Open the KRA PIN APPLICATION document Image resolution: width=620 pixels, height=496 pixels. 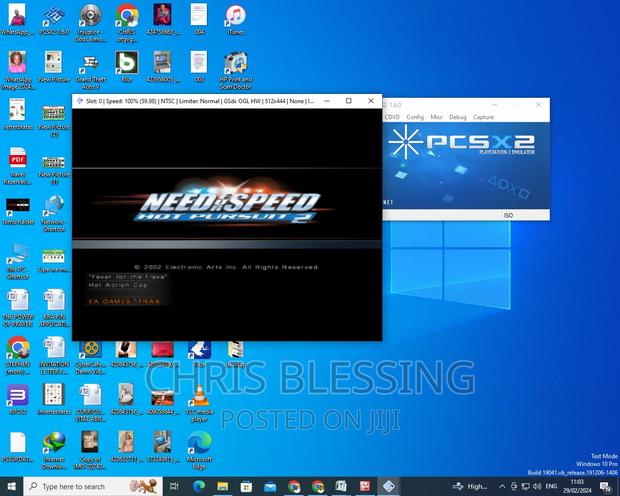click(54, 309)
